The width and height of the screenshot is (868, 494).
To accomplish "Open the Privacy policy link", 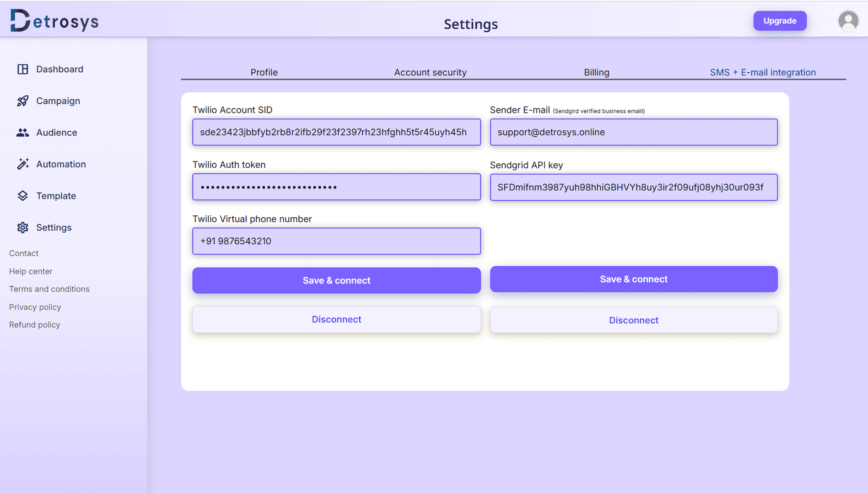I will (35, 307).
